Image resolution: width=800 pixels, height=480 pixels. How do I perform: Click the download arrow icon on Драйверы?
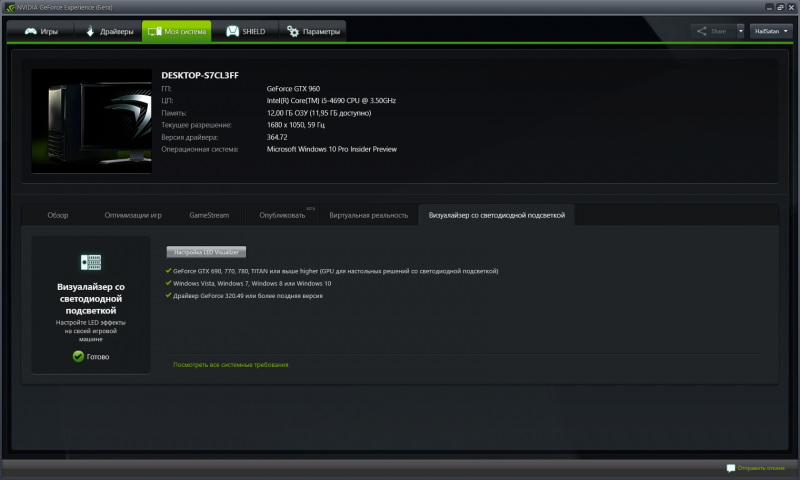coord(90,32)
